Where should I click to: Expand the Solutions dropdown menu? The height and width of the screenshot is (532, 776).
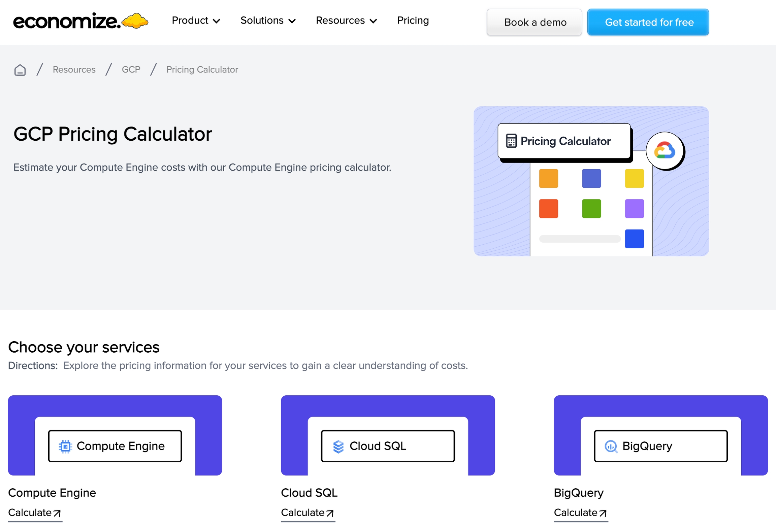(x=268, y=21)
